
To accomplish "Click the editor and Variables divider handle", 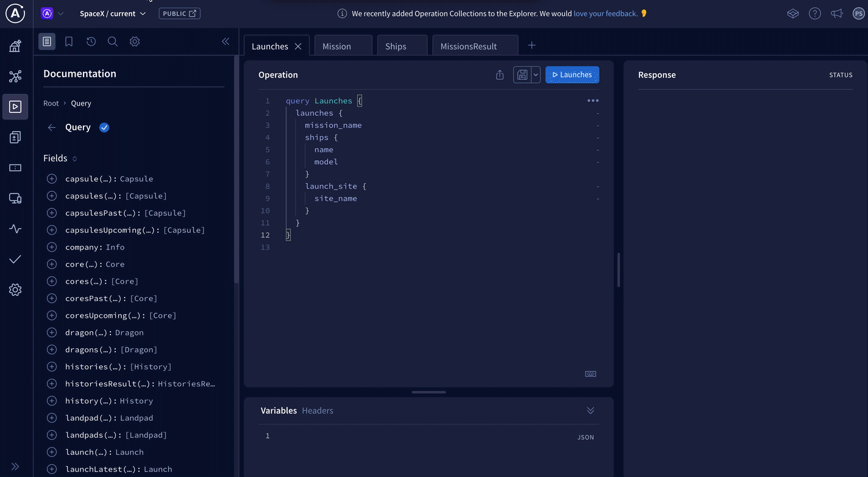I will 429,392.
